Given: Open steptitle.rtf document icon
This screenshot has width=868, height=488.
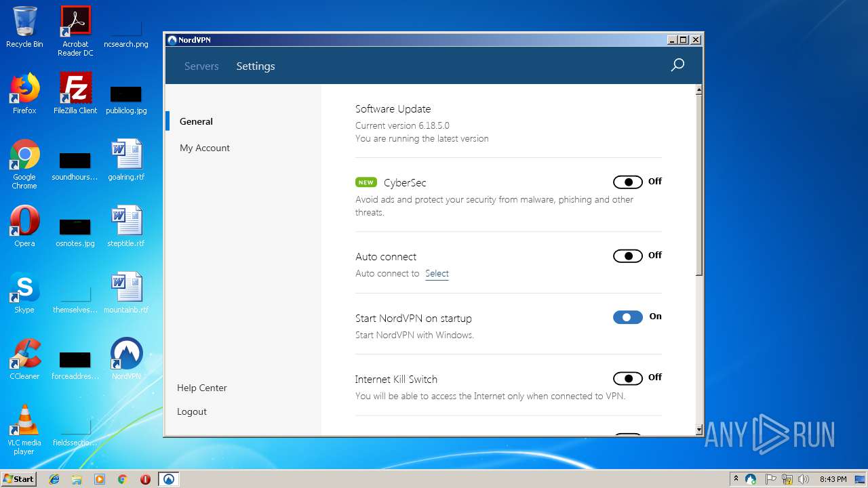Looking at the screenshot, I should pyautogui.click(x=126, y=226).
